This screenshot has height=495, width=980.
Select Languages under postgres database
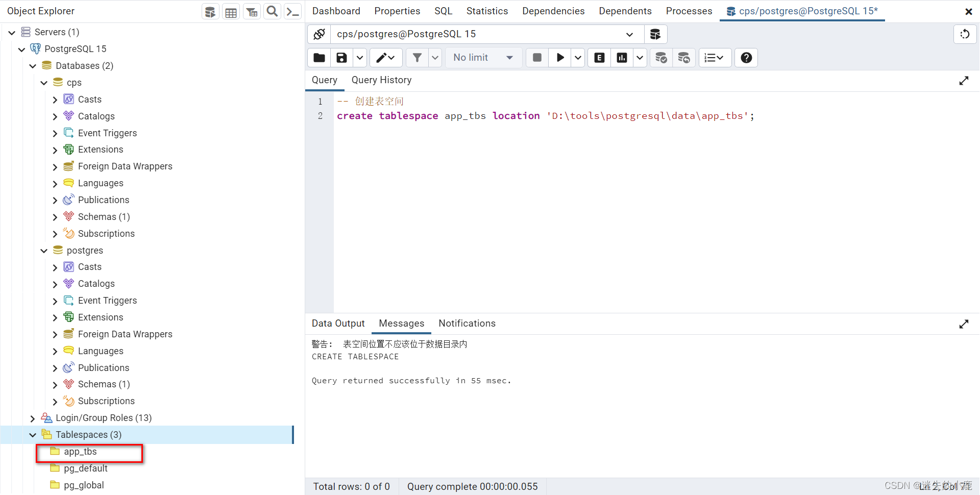pos(101,351)
